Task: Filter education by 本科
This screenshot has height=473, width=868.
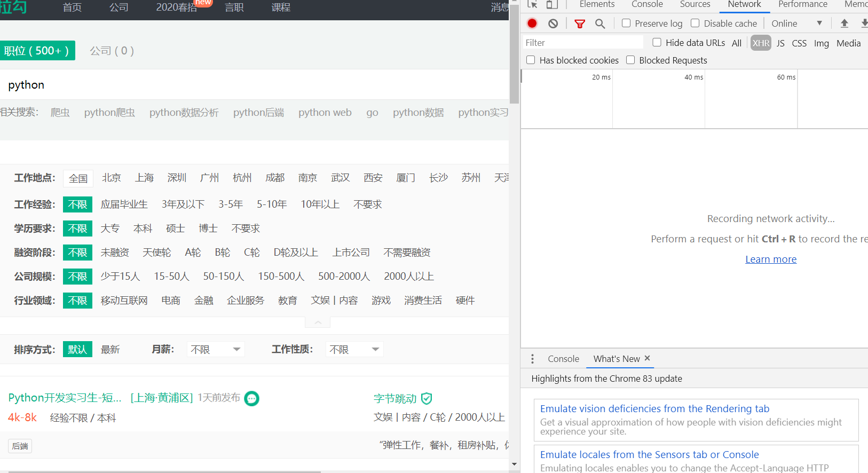Action: tap(143, 228)
